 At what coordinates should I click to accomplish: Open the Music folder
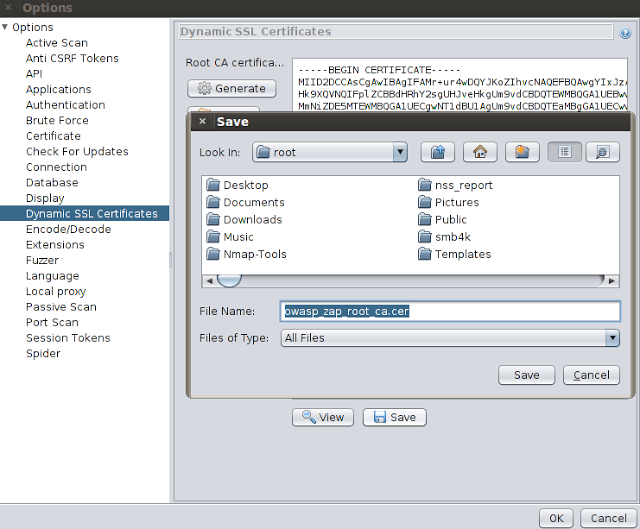point(229,237)
